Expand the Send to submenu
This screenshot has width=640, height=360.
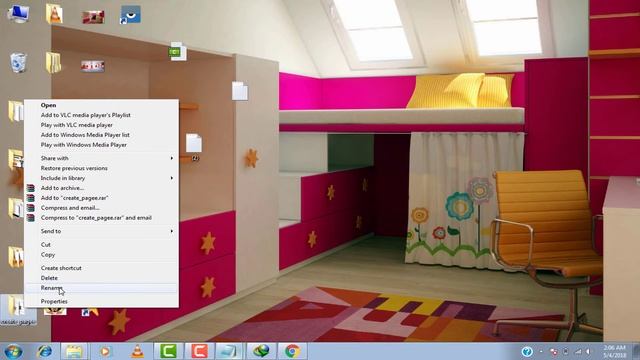pos(101,231)
